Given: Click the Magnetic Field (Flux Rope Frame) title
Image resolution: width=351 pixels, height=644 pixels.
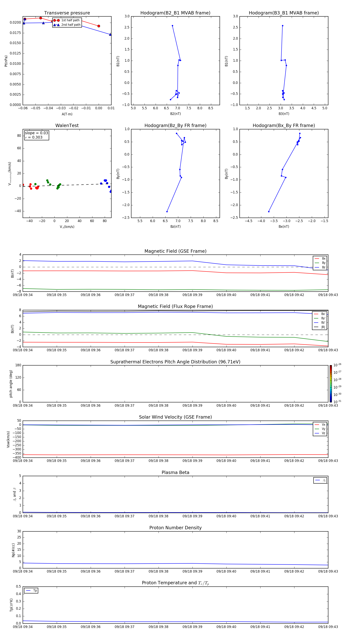Looking at the screenshot, I should tap(175, 307).
